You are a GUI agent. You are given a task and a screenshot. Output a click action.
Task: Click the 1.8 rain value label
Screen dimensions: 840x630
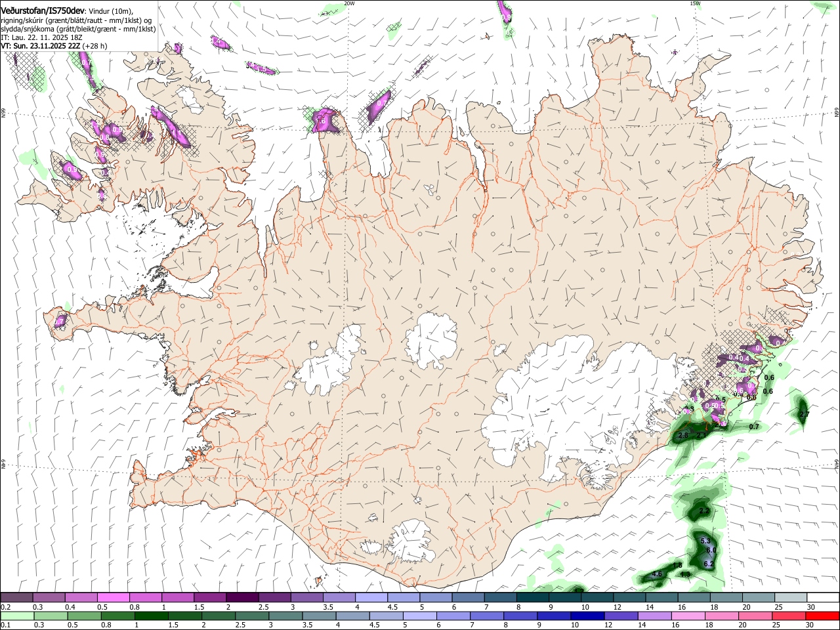[677, 566]
